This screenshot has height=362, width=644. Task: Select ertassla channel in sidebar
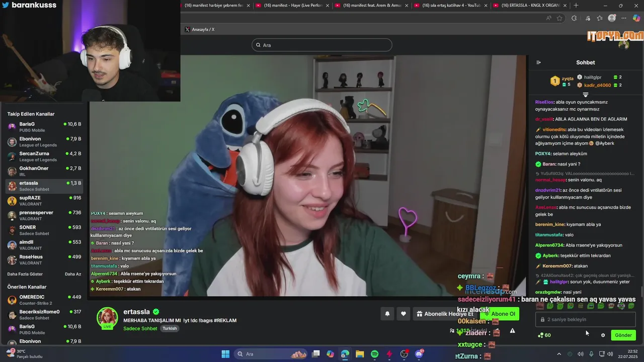tap(44, 186)
